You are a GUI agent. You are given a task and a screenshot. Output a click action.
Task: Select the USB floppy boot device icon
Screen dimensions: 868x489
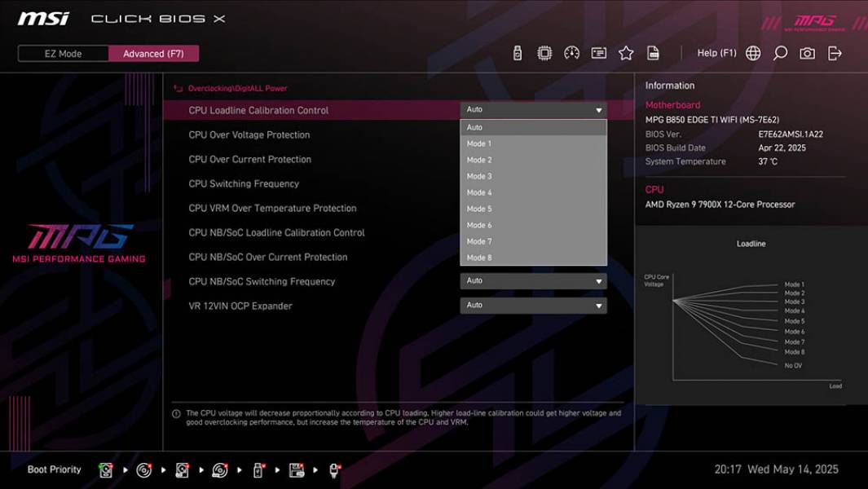click(296, 470)
